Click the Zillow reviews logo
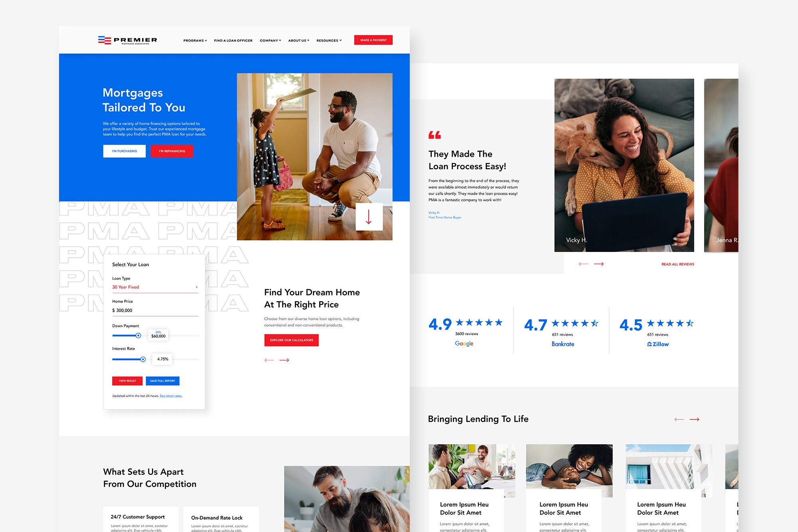798x532 pixels. pos(658,344)
